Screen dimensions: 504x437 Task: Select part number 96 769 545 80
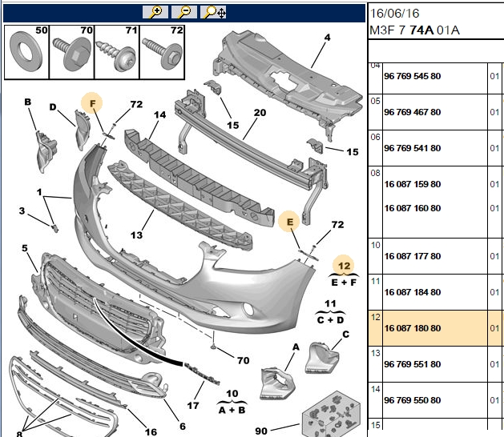(412, 76)
